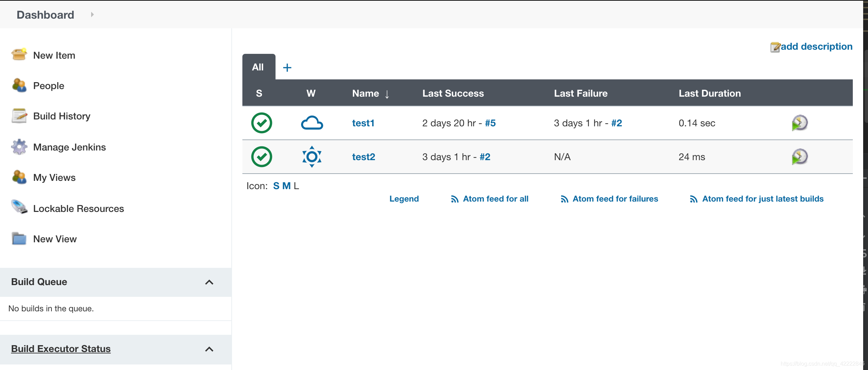Open the Legend link
Viewport: 868px width, 370px height.
[x=404, y=199]
